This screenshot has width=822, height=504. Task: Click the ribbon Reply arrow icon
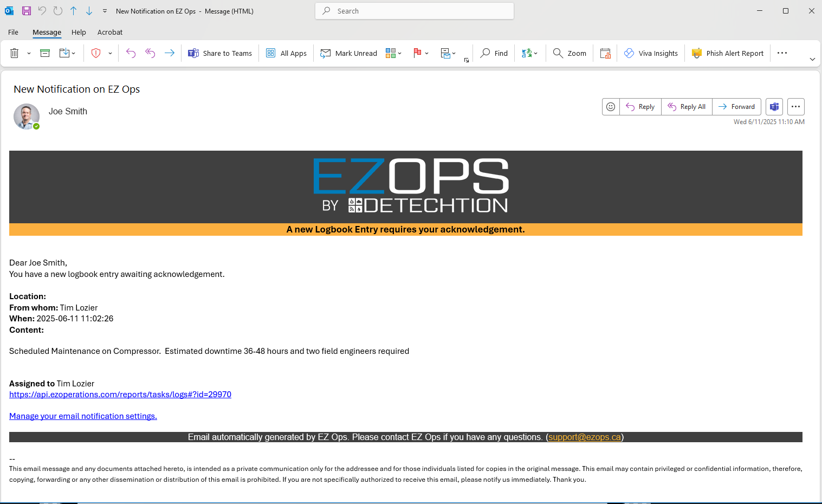pos(131,53)
